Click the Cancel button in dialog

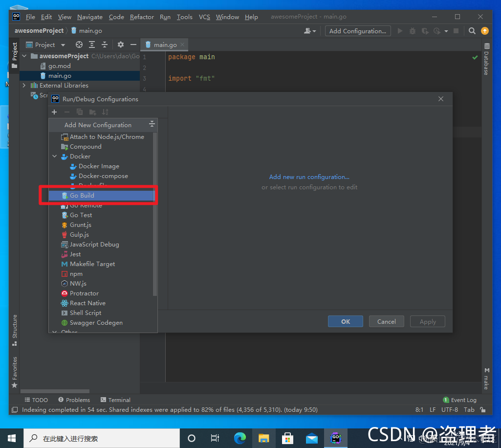(386, 321)
